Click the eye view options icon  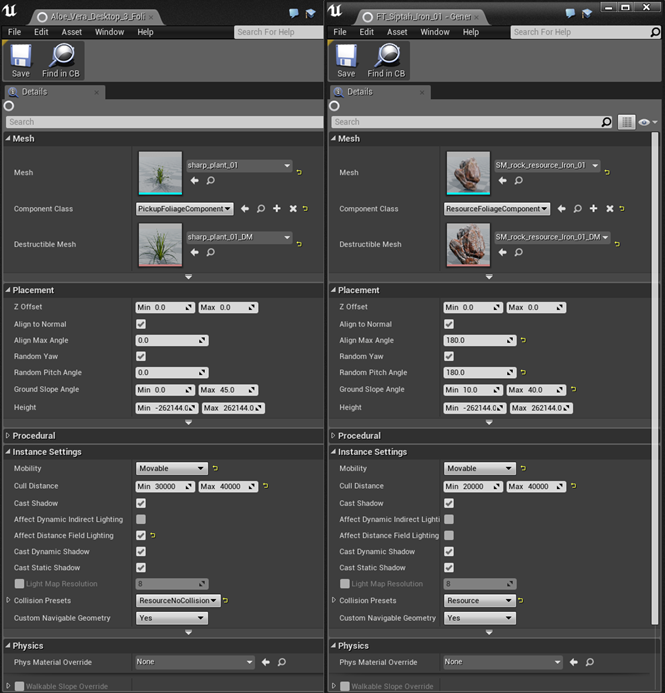[x=645, y=122]
